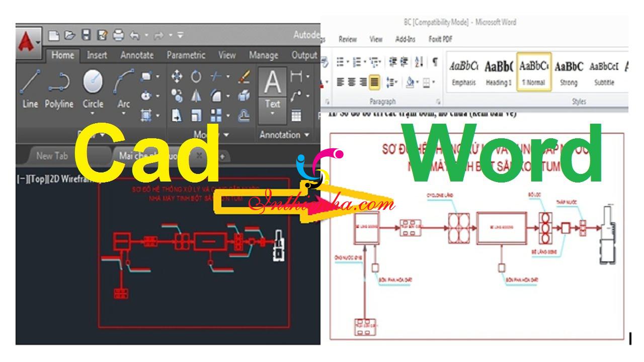This screenshot has height=362, width=644.
Task: Select the Hatch tool
Action: 146,115
